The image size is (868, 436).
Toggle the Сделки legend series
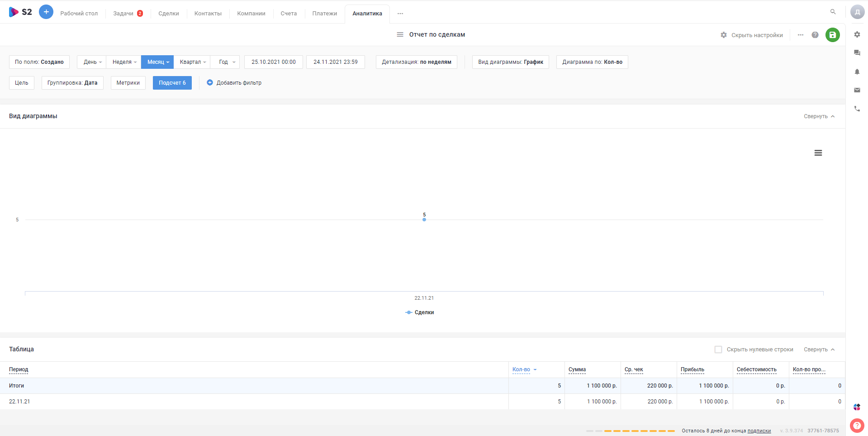tap(420, 312)
